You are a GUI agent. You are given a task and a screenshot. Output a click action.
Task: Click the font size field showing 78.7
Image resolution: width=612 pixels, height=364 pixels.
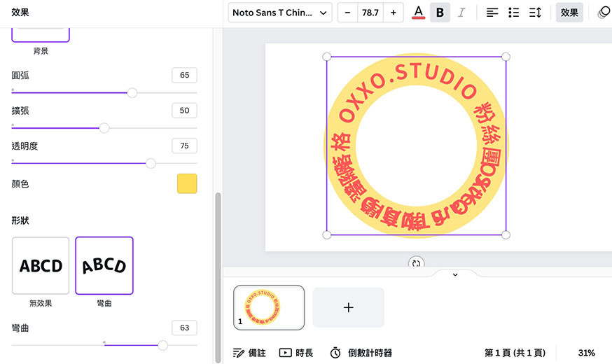point(370,13)
